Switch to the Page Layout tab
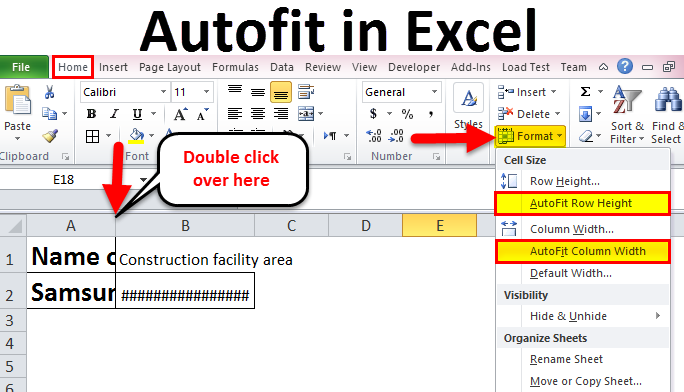The width and height of the screenshot is (684, 392). pyautogui.click(x=170, y=67)
